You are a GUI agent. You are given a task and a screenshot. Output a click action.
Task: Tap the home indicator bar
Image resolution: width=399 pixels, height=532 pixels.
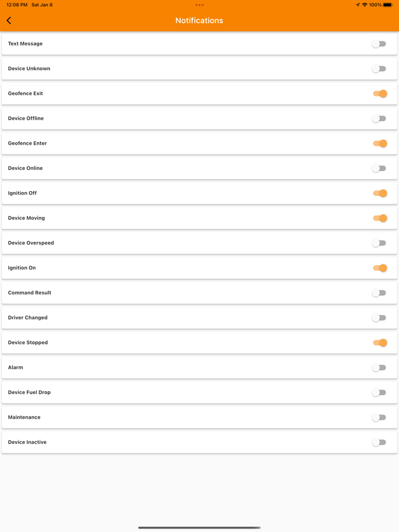[x=199, y=527]
